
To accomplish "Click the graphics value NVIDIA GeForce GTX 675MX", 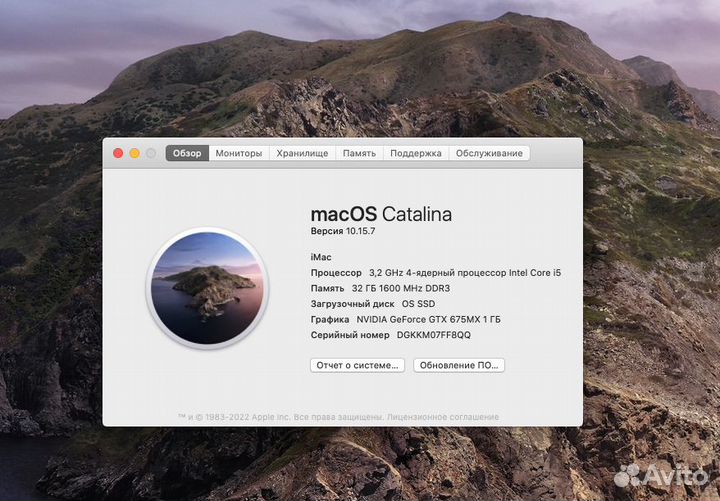I will (428, 320).
